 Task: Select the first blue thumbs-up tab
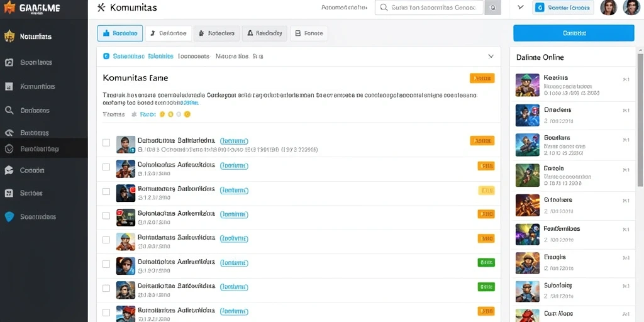[120, 33]
